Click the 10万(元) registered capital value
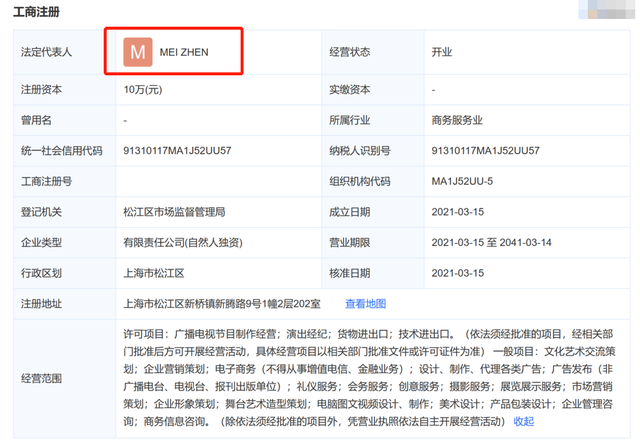This screenshot has width=640, height=446. pos(143,89)
